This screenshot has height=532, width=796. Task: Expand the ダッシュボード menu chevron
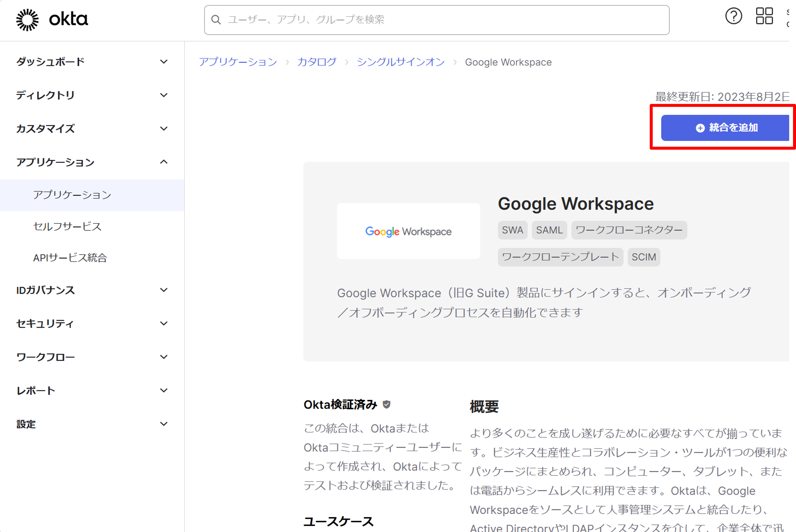[x=164, y=62]
